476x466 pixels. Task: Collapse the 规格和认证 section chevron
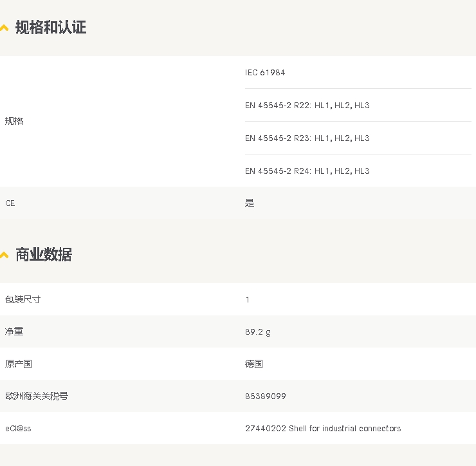[x=5, y=28]
